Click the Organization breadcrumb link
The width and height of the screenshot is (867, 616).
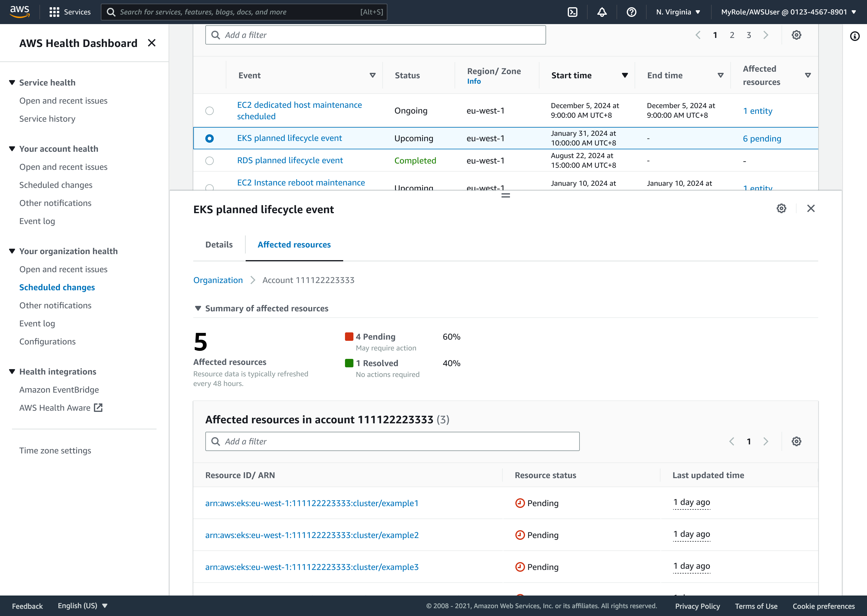coord(218,280)
